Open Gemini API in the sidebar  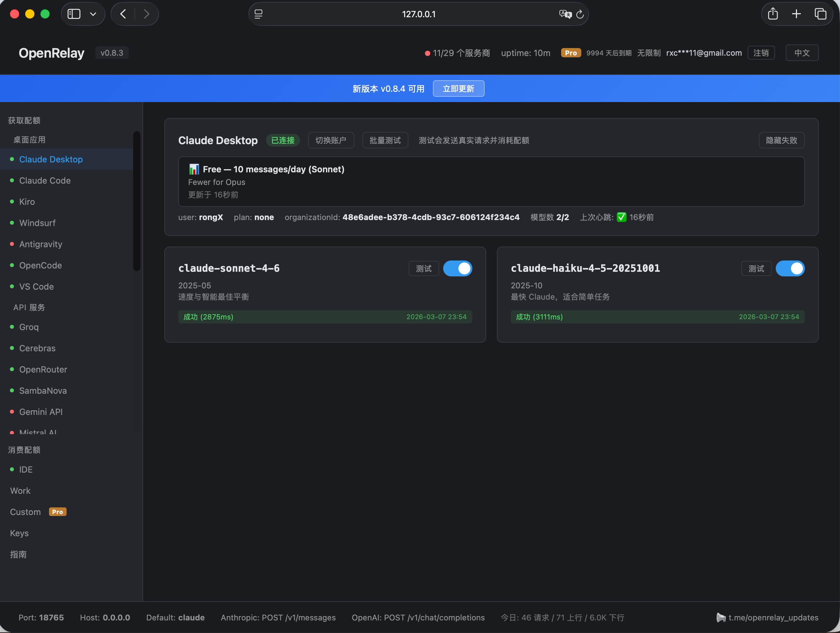point(67,412)
